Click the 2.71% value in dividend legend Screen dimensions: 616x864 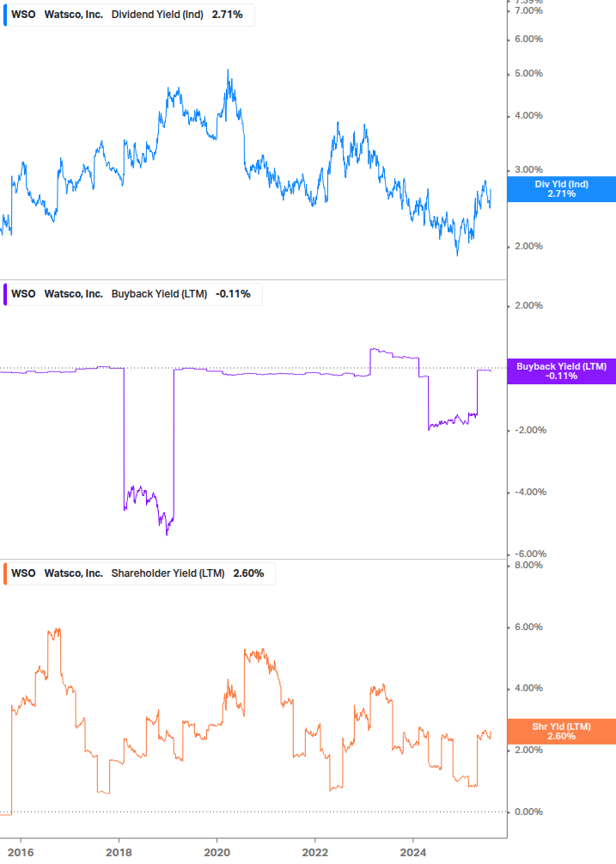tap(228, 15)
